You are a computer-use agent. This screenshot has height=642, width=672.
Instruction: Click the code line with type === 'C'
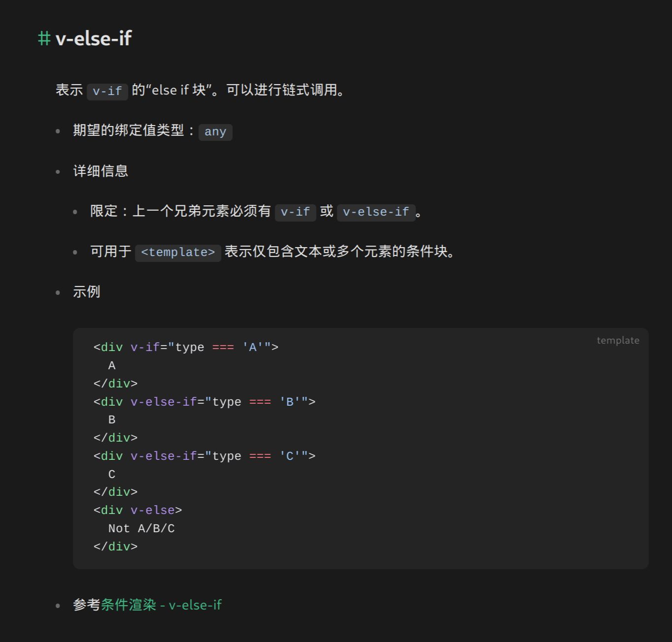tap(204, 456)
